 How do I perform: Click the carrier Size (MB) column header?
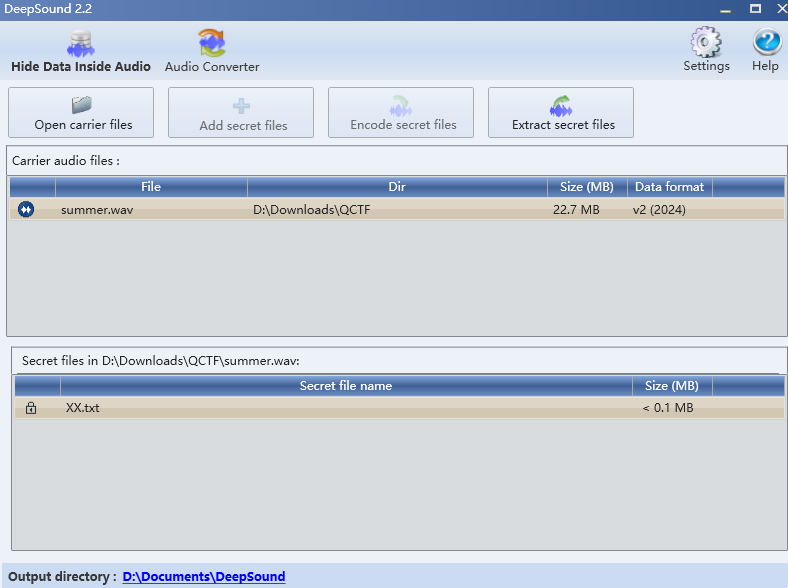(x=587, y=187)
